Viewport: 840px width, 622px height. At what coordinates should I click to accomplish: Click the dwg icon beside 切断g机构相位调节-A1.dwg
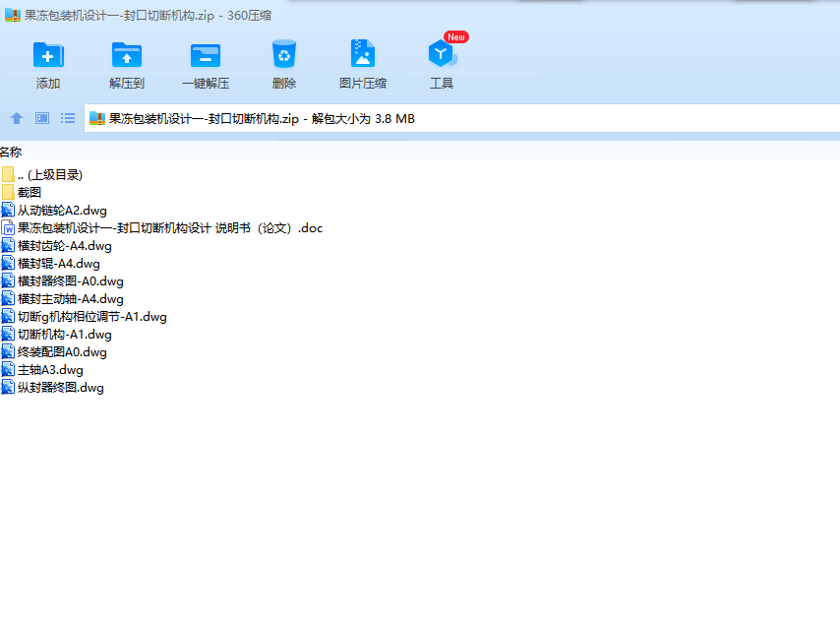[x=8, y=316]
